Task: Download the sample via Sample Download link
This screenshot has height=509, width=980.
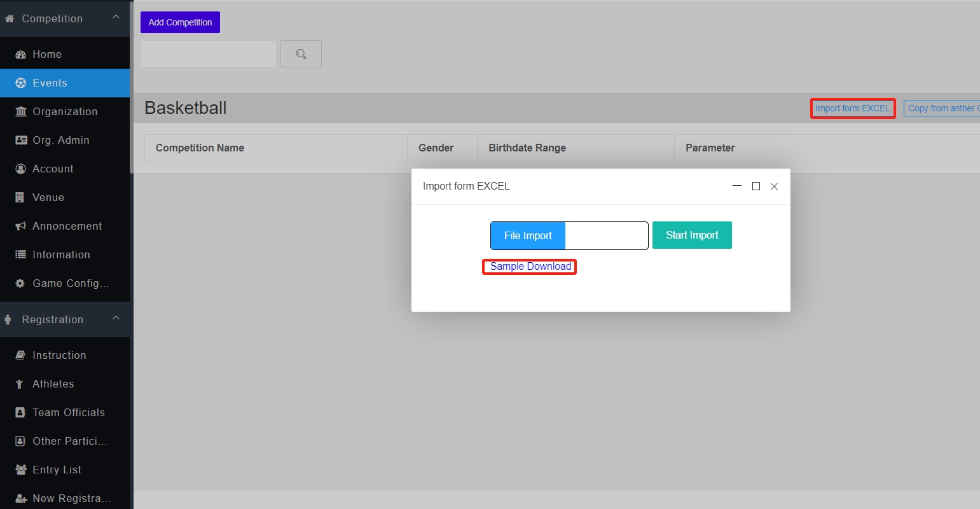Action: point(530,267)
